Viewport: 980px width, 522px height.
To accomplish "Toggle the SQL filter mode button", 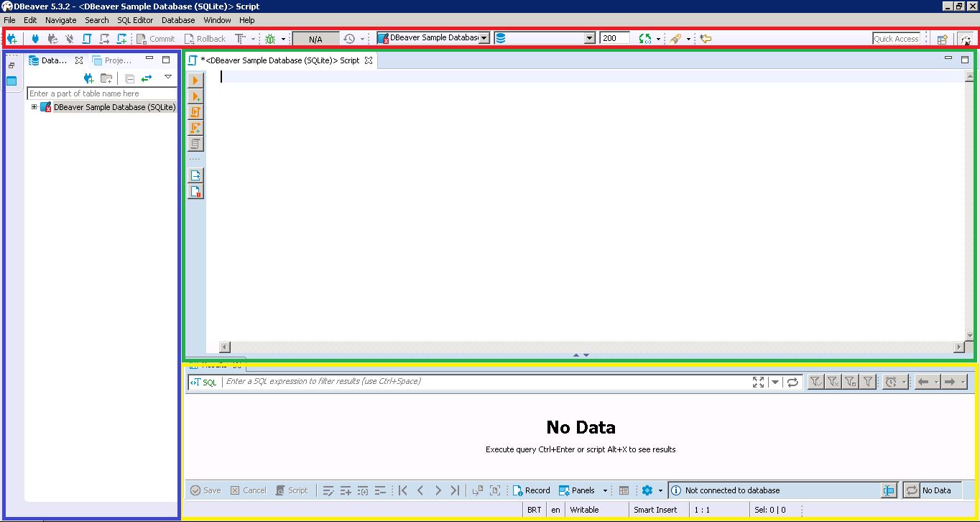I will [x=204, y=383].
